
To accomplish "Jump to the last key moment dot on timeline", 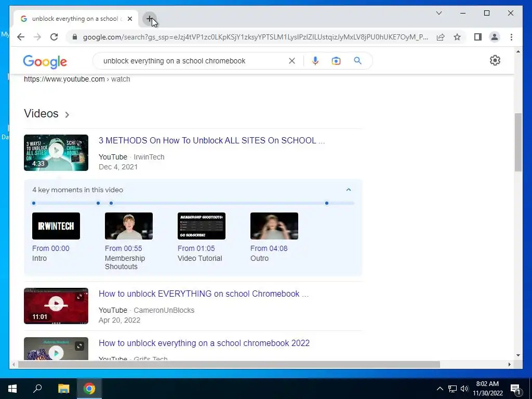I will pos(327,203).
